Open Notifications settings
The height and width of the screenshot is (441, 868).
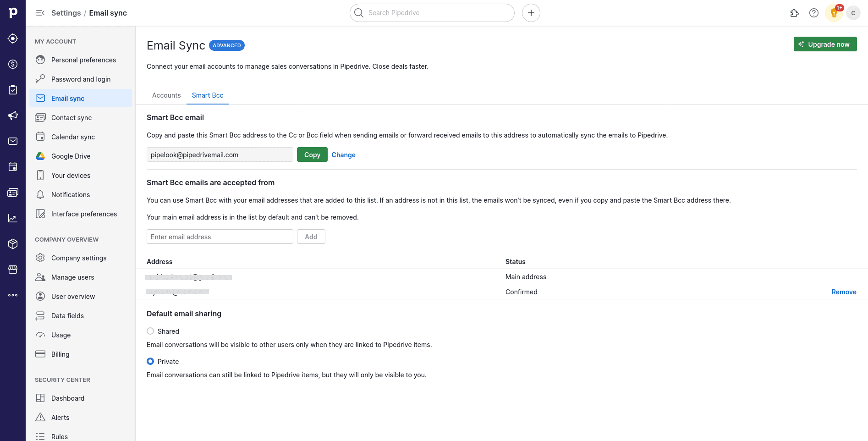tap(81, 195)
